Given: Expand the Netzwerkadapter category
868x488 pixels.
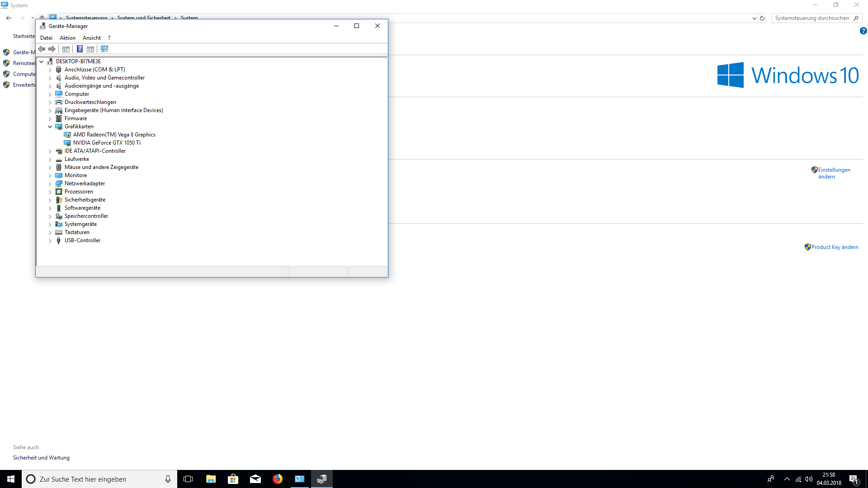Looking at the screenshot, I should click(x=50, y=183).
